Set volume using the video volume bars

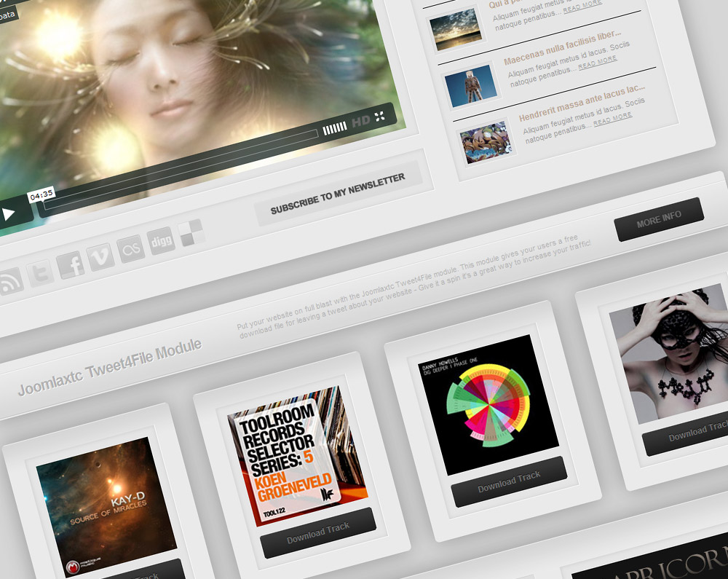[x=335, y=127]
